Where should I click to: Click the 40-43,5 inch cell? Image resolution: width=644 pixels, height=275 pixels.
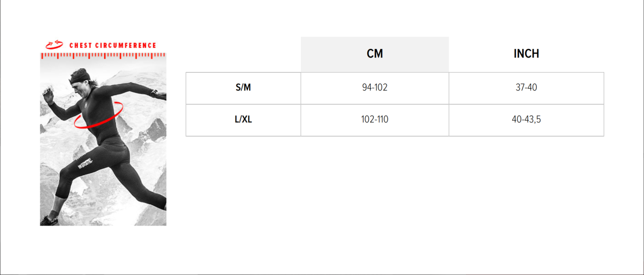click(526, 120)
